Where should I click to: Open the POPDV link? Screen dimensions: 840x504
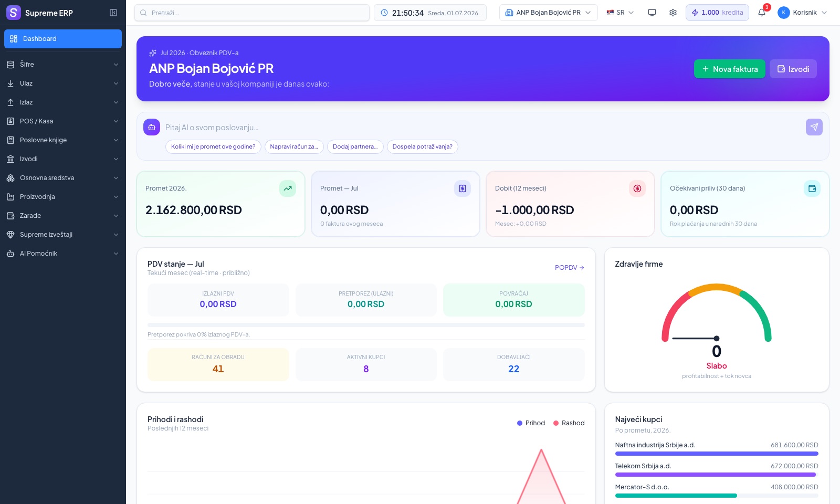(570, 268)
